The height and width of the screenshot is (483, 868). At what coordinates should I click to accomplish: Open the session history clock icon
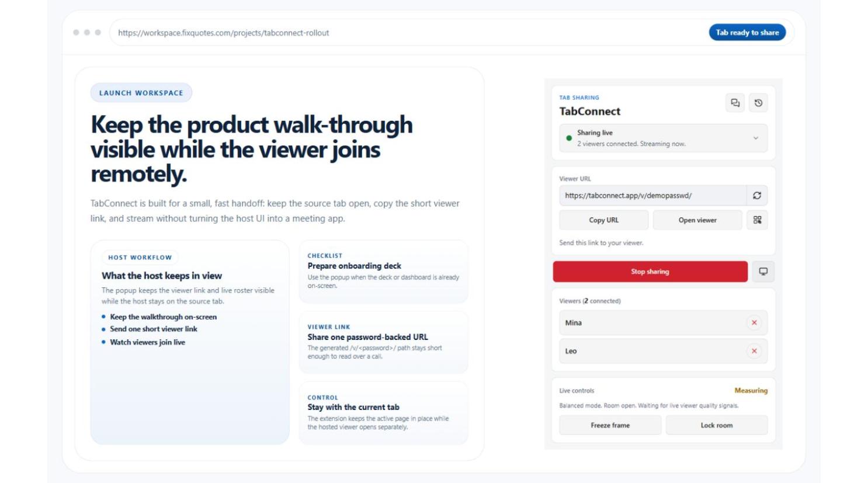[758, 103]
